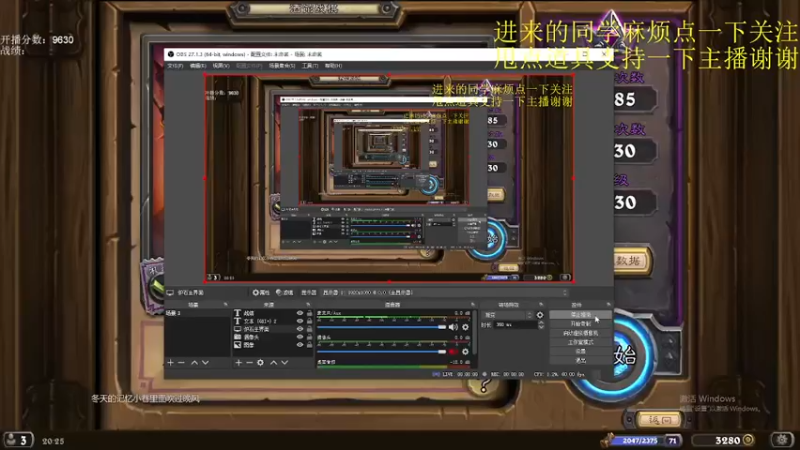Open the 设置 settings button in controls

click(581, 352)
